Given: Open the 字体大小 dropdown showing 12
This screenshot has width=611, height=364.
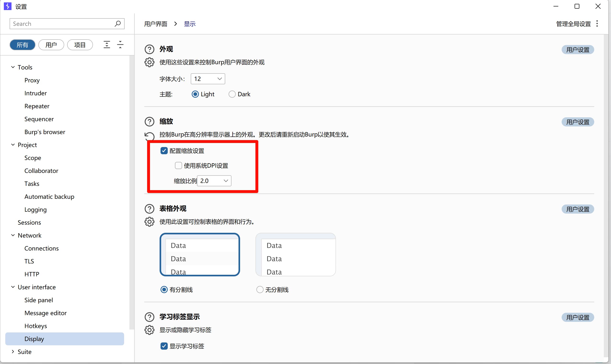Looking at the screenshot, I should pyautogui.click(x=208, y=79).
